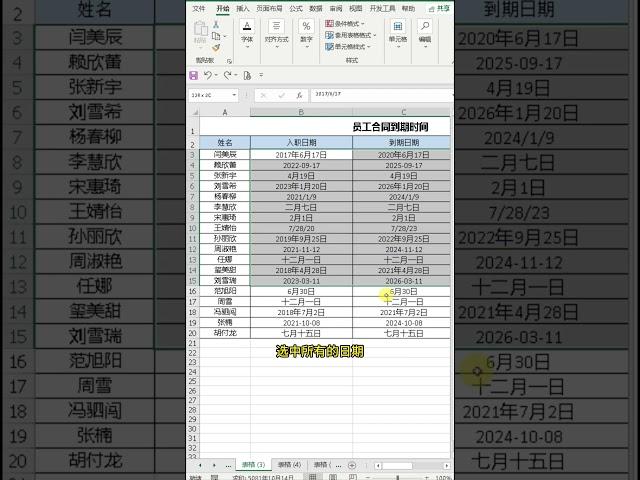This screenshot has height=480, width=640.
Task: Click the Undo arrow icon
Action: pos(208,75)
